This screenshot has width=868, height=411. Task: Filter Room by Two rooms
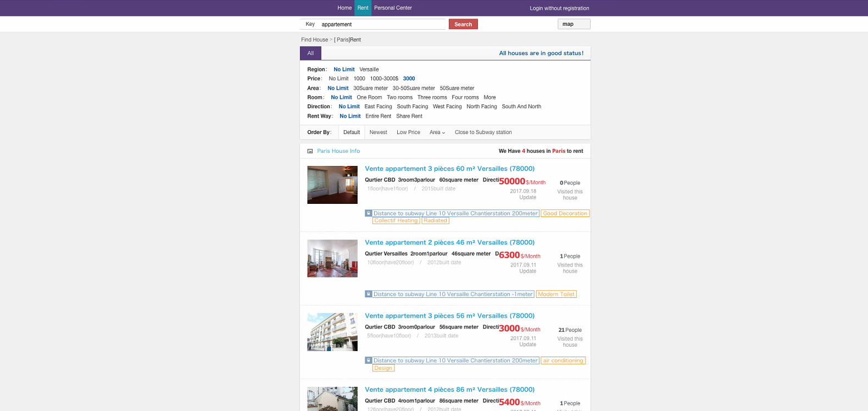click(399, 97)
